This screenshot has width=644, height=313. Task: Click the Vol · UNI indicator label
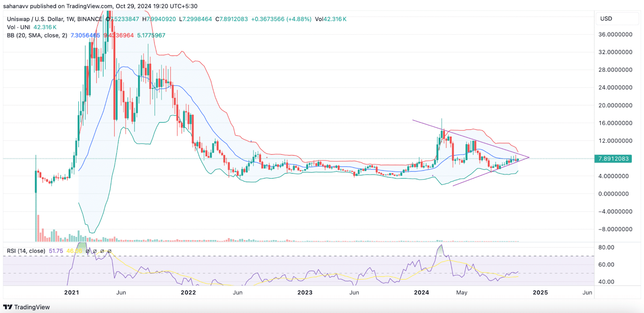[19, 27]
